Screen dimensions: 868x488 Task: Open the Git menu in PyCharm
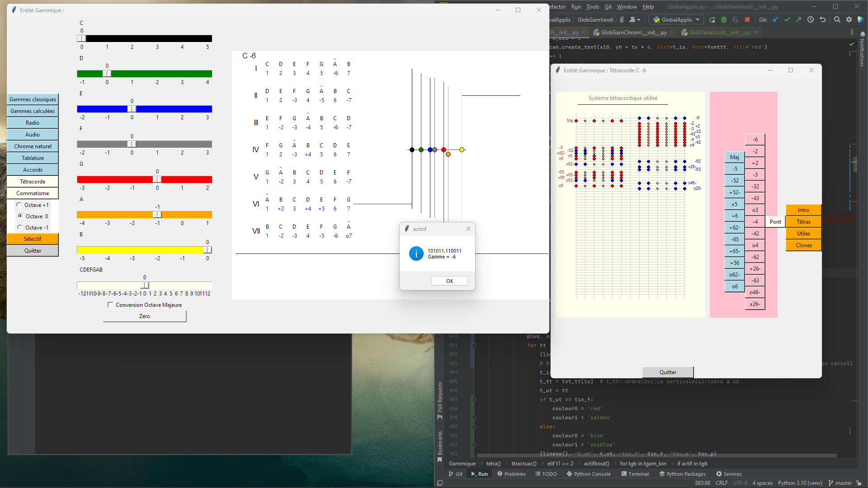tap(608, 7)
